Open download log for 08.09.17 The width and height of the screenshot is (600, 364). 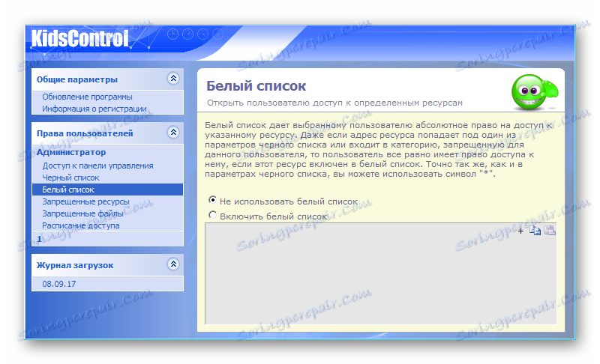coord(59,284)
